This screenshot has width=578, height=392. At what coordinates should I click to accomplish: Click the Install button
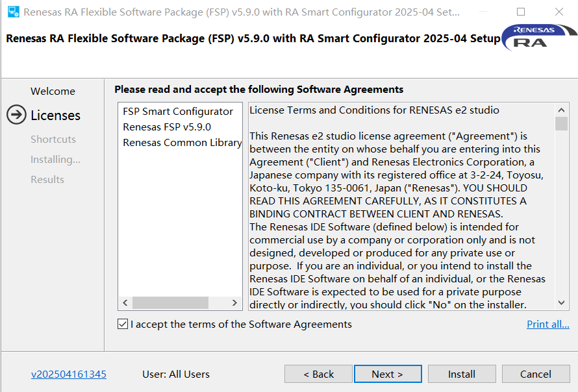(462, 374)
